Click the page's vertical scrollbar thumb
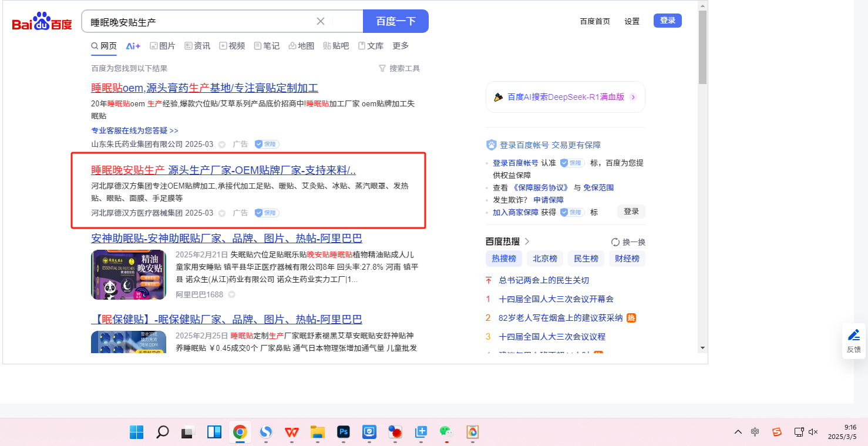The width and height of the screenshot is (868, 446). tap(702, 47)
